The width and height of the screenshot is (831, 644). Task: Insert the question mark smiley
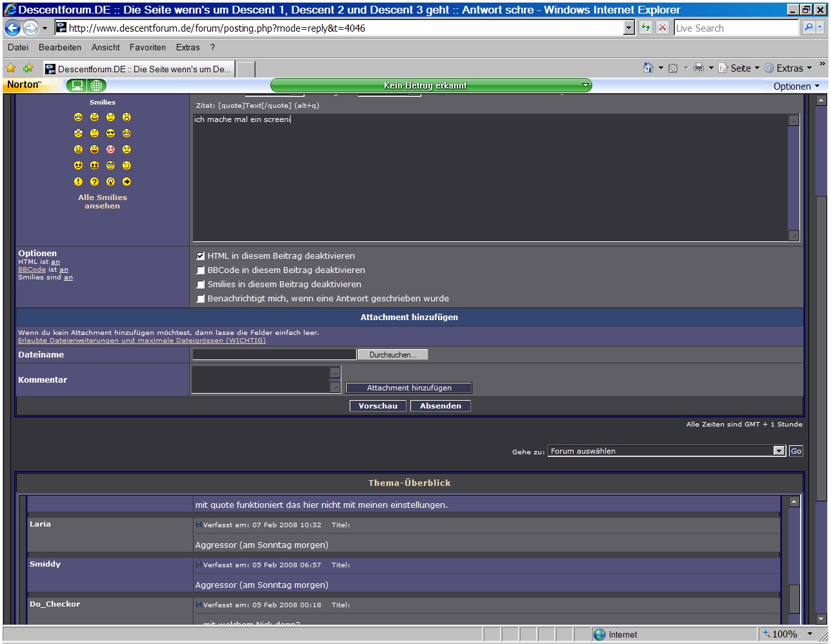pyautogui.click(x=94, y=182)
